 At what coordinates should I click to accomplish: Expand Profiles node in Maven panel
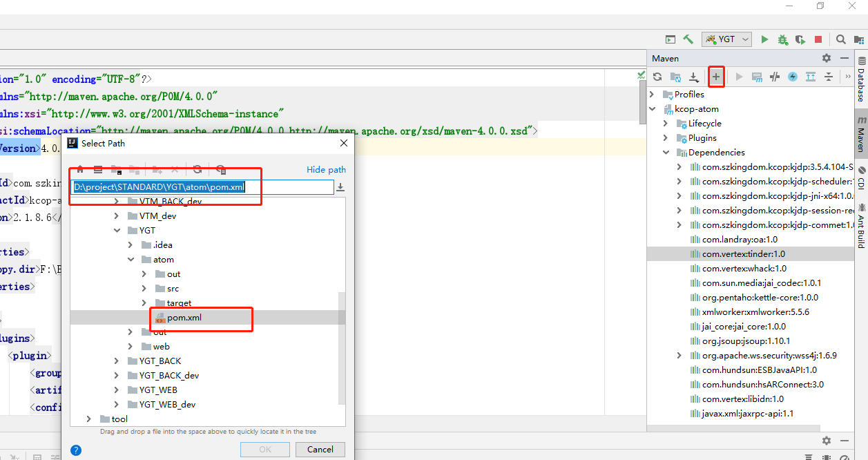(653, 94)
